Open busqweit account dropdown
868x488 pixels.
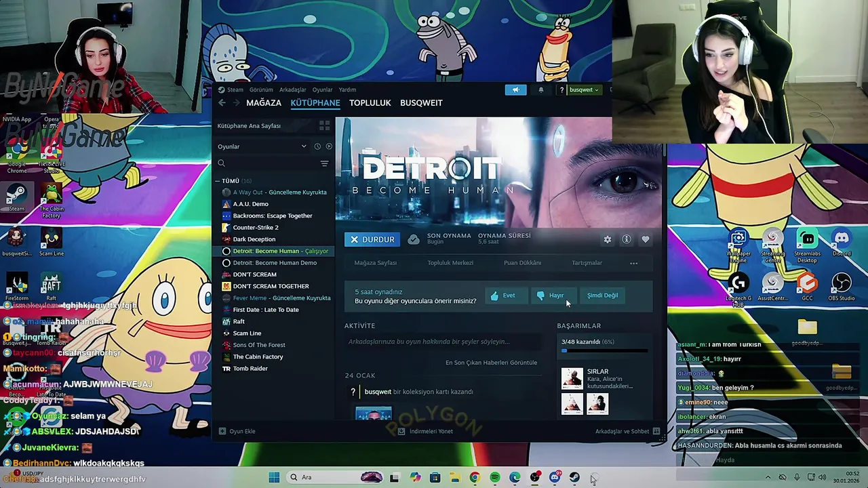point(584,89)
